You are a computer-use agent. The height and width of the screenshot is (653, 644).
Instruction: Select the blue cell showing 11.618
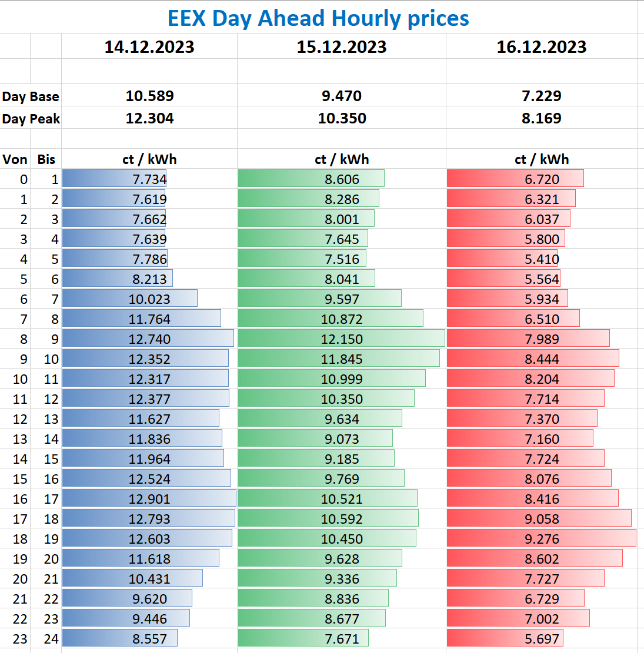tap(149, 558)
